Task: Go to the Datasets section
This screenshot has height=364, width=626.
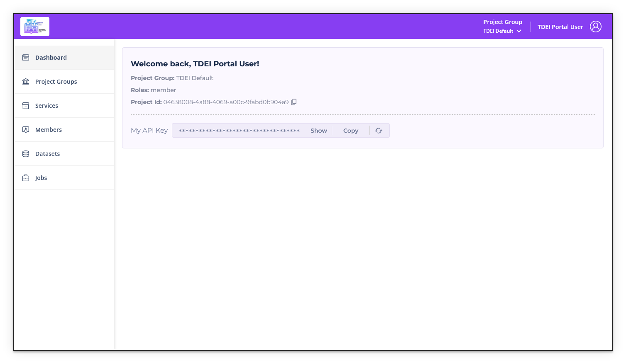Action: 47,153
